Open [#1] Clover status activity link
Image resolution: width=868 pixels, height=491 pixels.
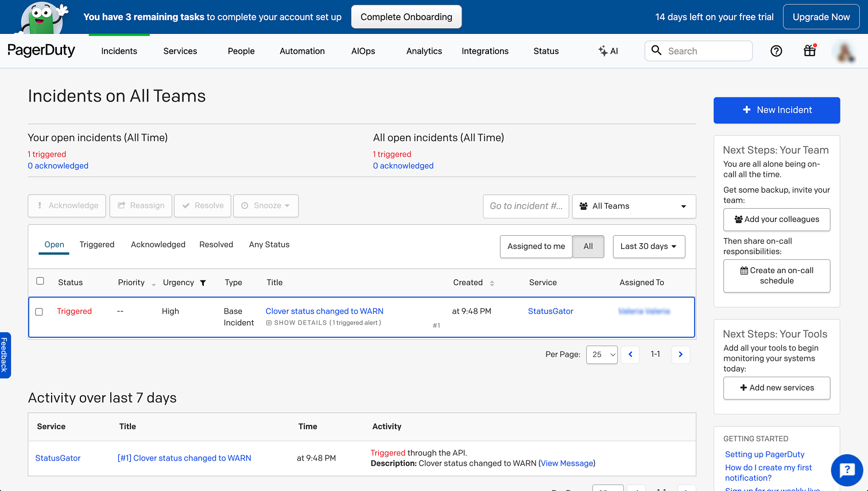(184, 458)
